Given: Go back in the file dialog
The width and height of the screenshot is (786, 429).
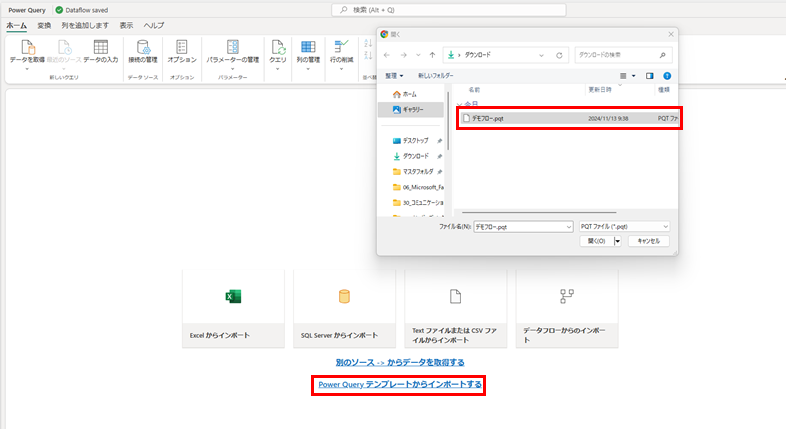Looking at the screenshot, I should [387, 55].
